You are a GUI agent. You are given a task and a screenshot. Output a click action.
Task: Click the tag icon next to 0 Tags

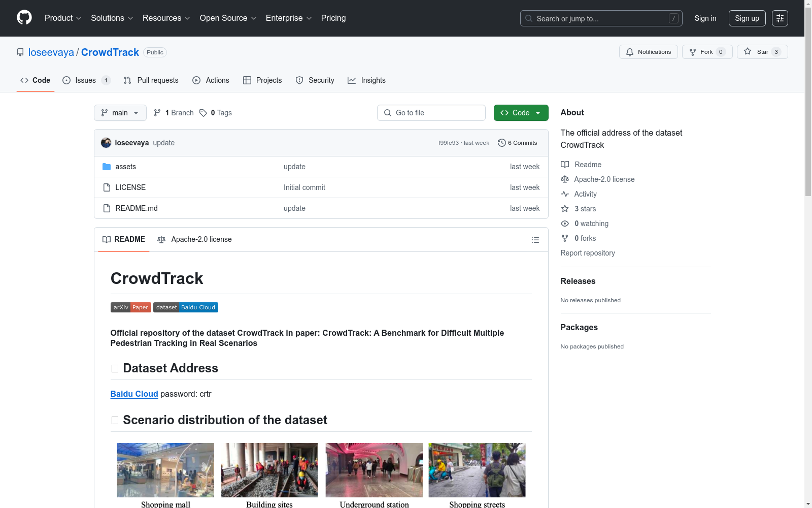pyautogui.click(x=203, y=113)
